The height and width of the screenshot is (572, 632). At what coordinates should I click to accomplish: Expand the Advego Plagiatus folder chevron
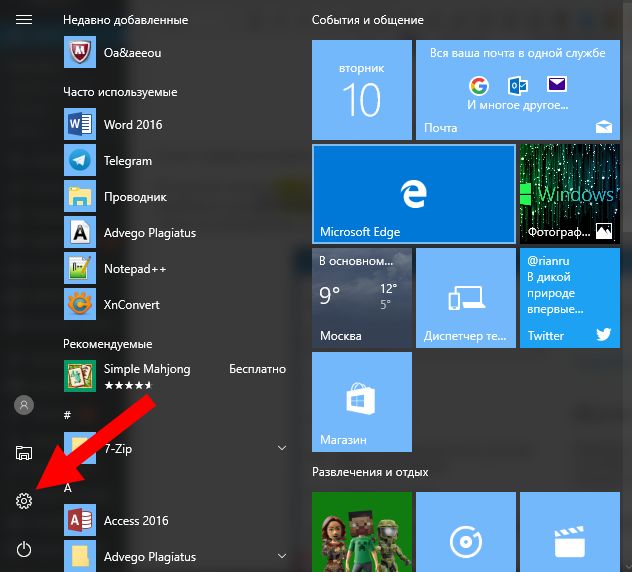282,557
